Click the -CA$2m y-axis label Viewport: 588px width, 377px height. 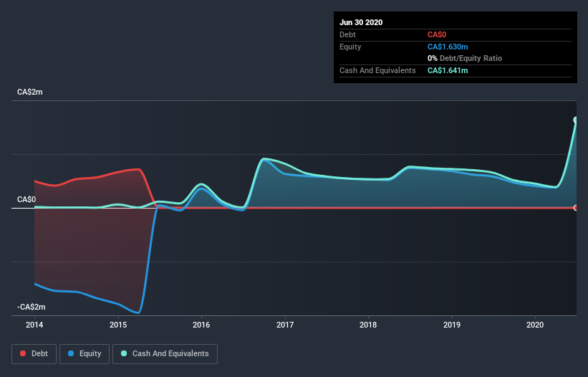click(x=31, y=307)
